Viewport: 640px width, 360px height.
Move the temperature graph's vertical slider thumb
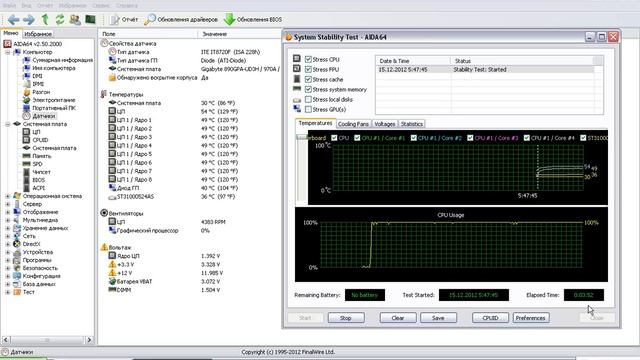[302, 137]
